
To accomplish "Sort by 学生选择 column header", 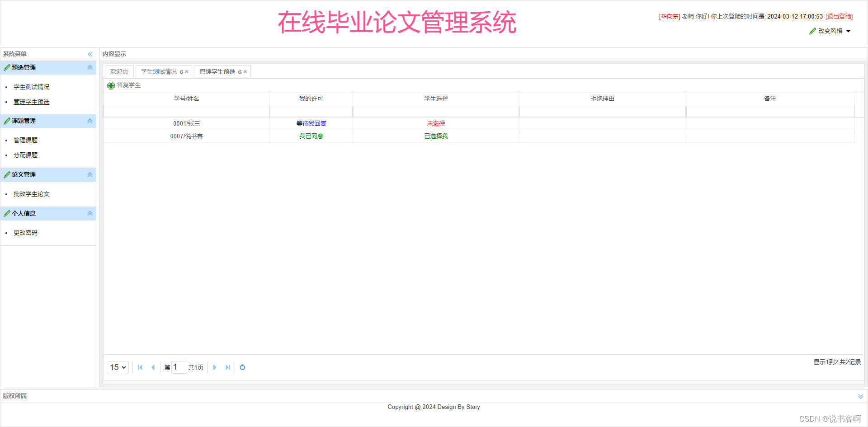I will click(436, 99).
